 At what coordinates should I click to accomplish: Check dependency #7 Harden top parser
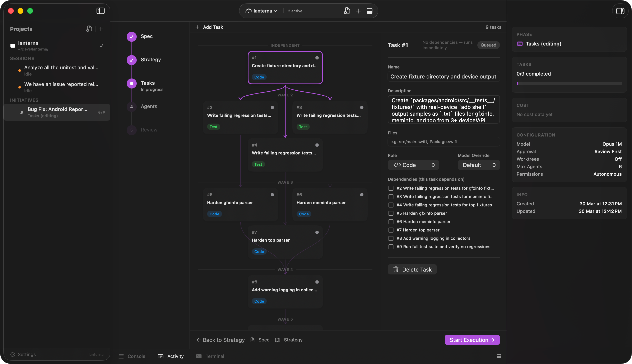[x=391, y=230]
